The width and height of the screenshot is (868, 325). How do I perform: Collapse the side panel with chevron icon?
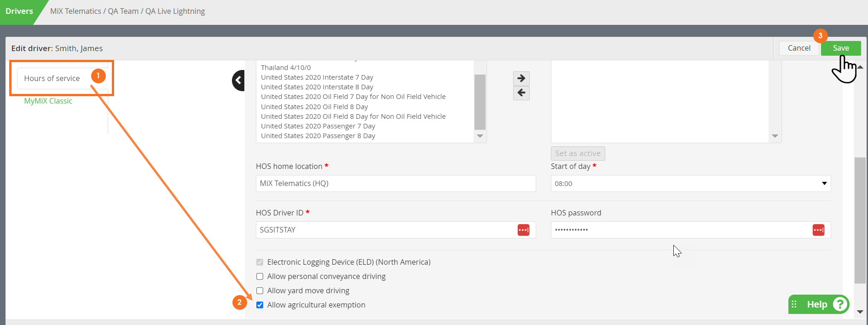coord(238,81)
